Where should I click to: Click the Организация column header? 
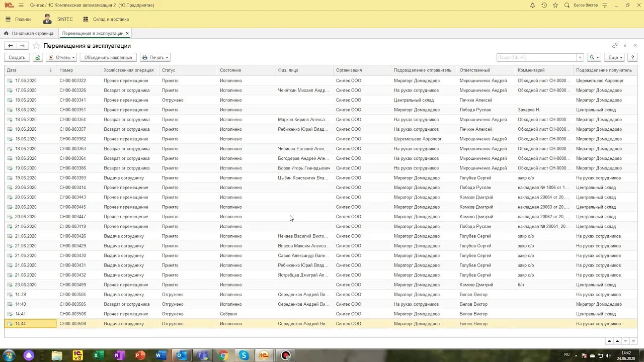362,70
